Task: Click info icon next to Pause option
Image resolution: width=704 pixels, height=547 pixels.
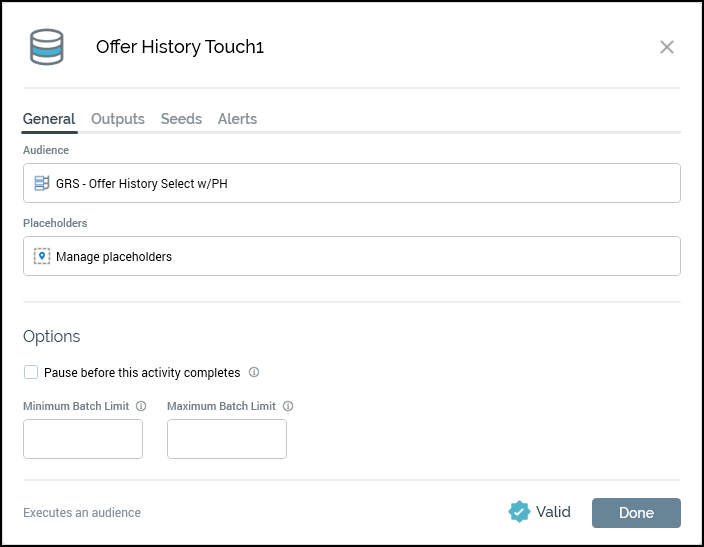Action: (254, 373)
